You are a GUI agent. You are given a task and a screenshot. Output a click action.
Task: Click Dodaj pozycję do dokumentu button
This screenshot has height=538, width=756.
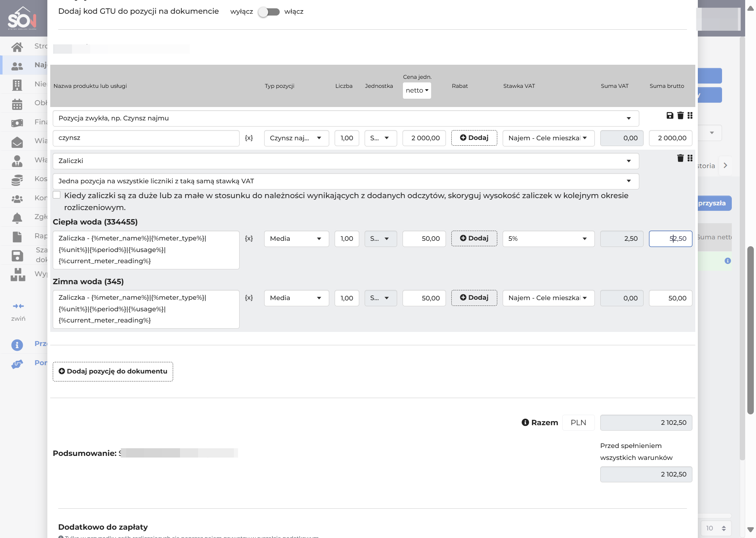[113, 371]
